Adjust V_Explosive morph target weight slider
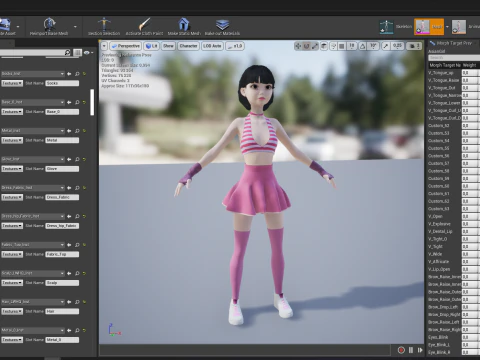480x360 pixels. [x=471, y=224]
